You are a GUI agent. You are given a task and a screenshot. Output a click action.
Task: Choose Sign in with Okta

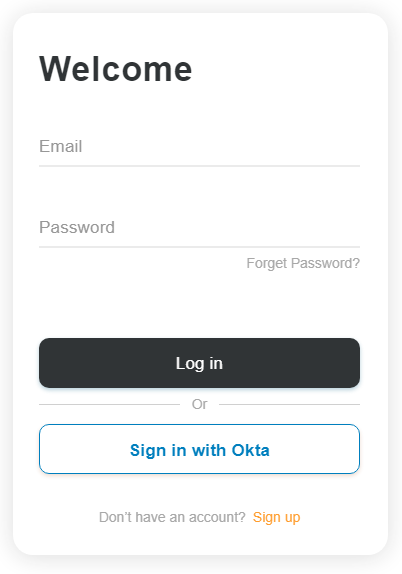point(200,449)
